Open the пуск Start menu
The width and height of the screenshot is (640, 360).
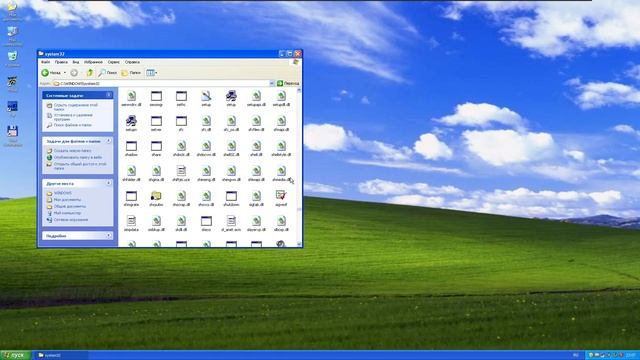(x=15, y=355)
